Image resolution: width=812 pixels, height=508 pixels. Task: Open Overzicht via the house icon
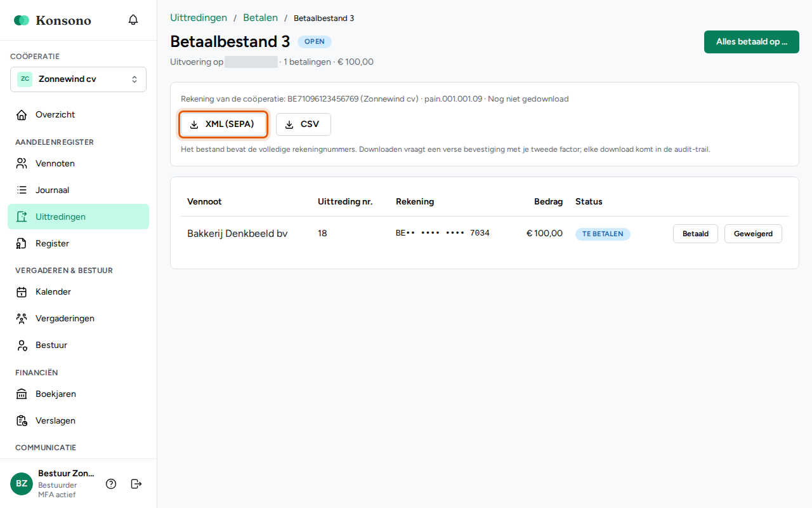point(22,115)
